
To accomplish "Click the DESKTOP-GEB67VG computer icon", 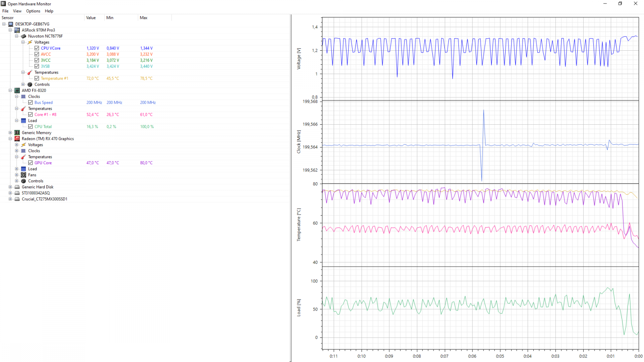I will point(11,24).
